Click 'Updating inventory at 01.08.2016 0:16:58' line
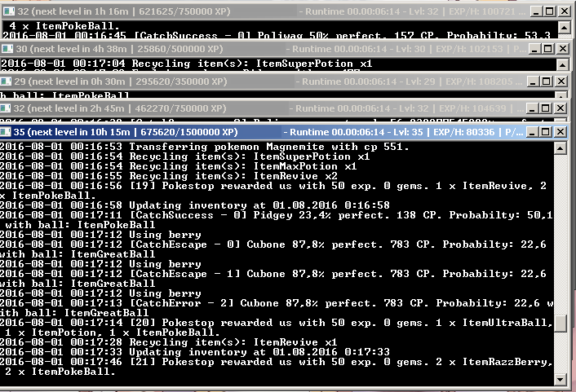576x392 pixels. click(x=195, y=205)
